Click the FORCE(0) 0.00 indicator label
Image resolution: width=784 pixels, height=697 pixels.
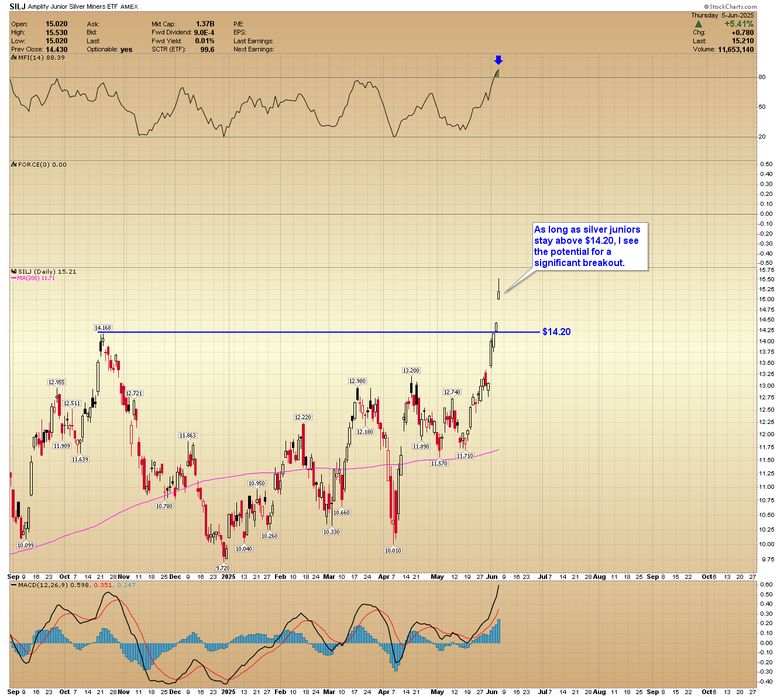pos(42,165)
